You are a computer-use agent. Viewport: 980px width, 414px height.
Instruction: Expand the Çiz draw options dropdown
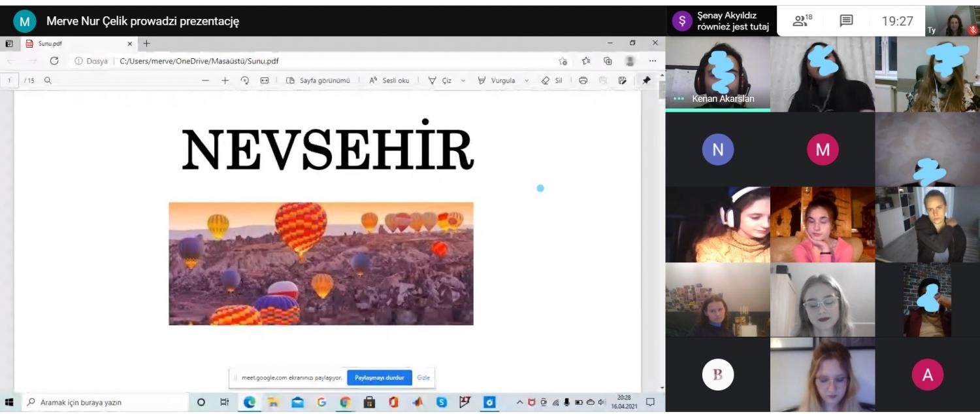pyautogui.click(x=463, y=80)
